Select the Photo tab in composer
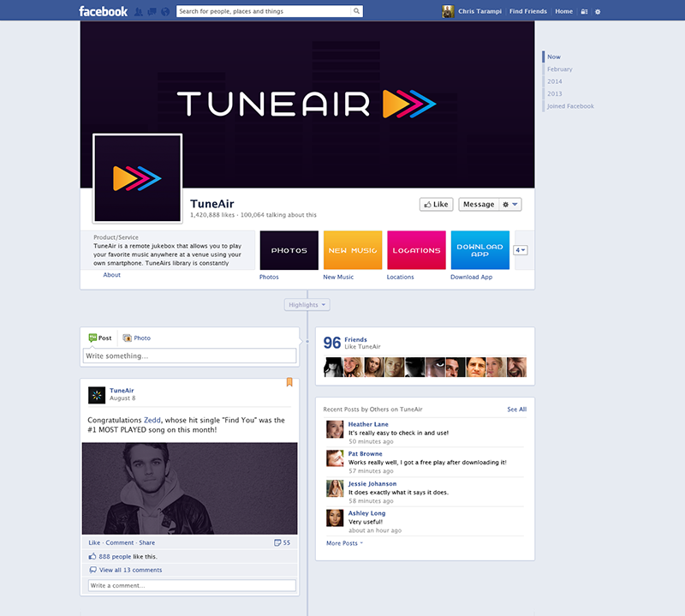The height and width of the screenshot is (616, 685). (x=137, y=338)
